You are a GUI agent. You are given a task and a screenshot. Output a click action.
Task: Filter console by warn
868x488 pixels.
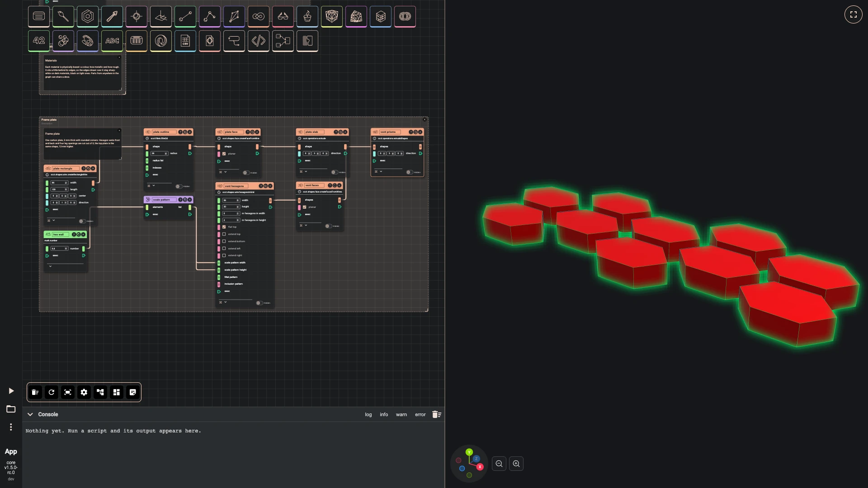tap(401, 414)
